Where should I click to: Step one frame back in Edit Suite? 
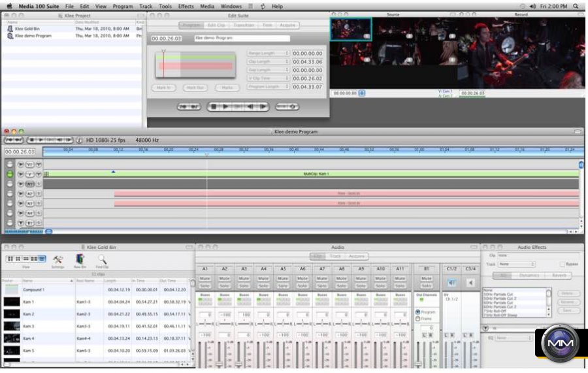coord(250,107)
